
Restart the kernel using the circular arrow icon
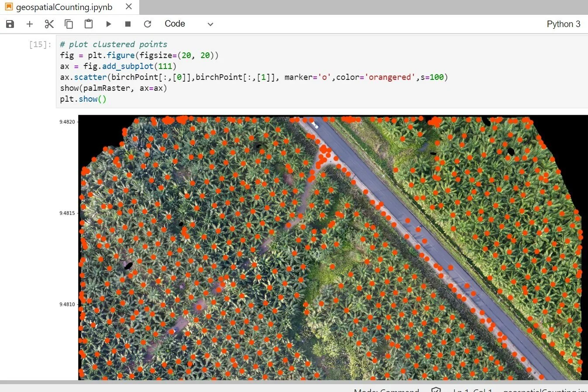(x=148, y=24)
